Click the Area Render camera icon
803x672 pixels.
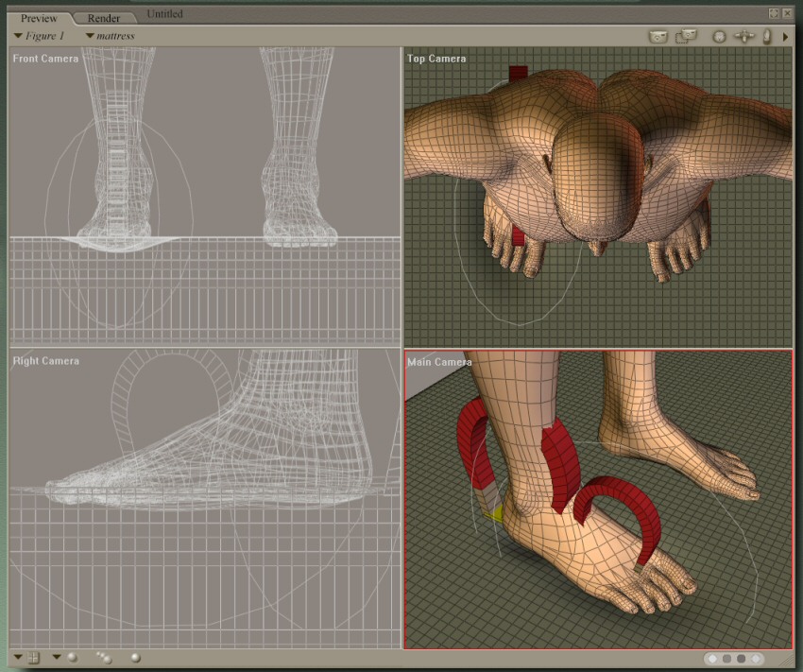click(x=687, y=36)
